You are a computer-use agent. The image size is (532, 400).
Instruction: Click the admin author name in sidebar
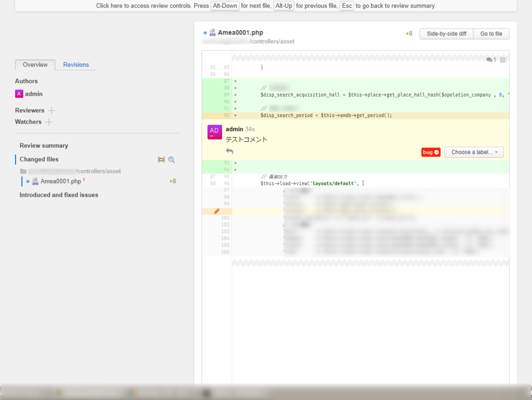tap(34, 94)
